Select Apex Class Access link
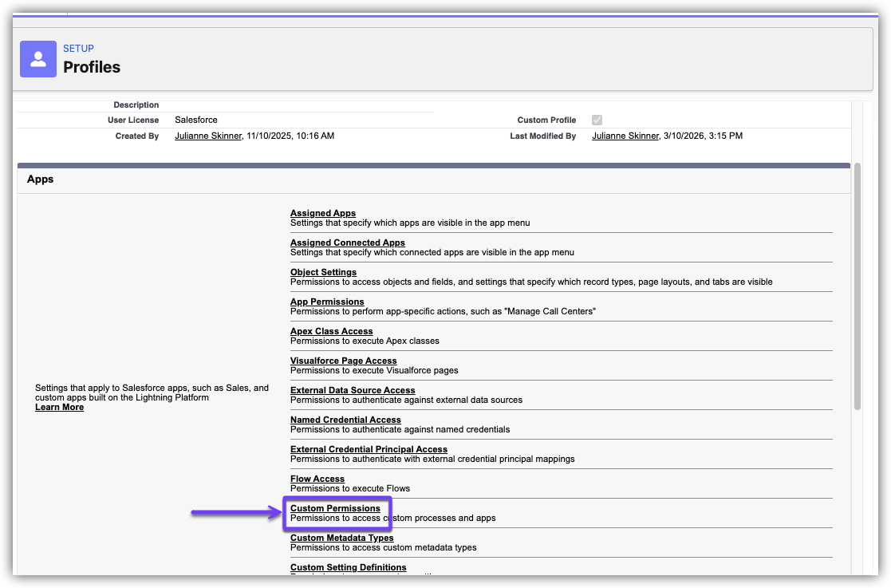Screen dimensions: 891x588 [x=331, y=331]
